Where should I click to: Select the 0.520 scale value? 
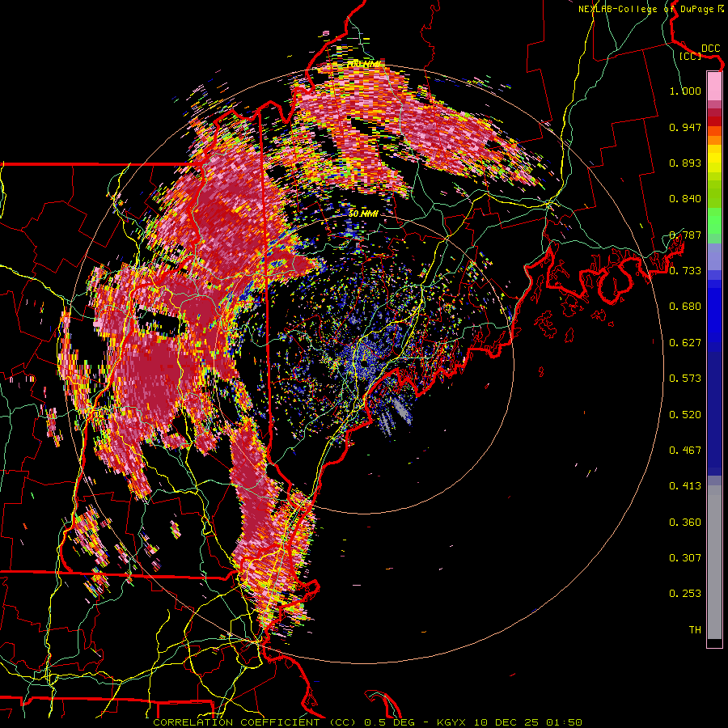pyautogui.click(x=685, y=415)
